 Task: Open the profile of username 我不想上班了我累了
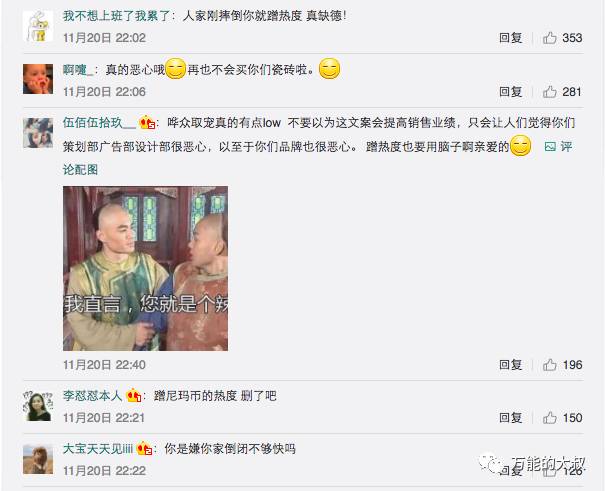(116, 16)
